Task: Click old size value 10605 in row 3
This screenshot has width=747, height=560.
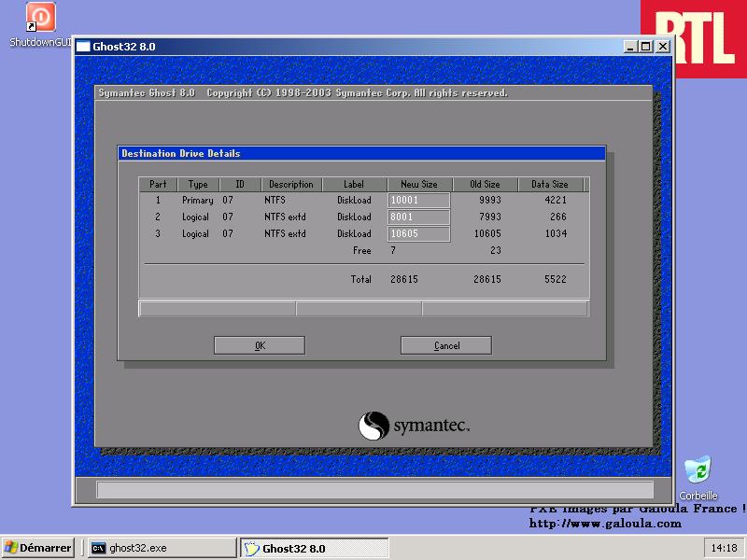Action: pyautogui.click(x=487, y=234)
